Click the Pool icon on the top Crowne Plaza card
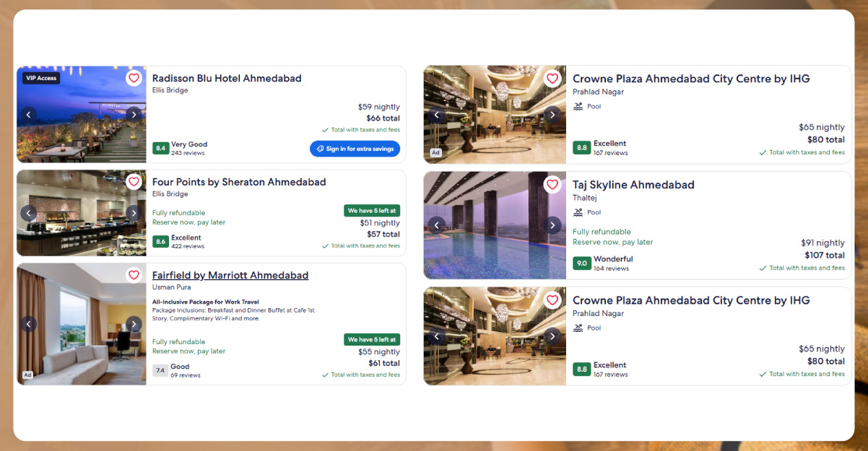Screen dimensions: 868x451 pos(578,105)
